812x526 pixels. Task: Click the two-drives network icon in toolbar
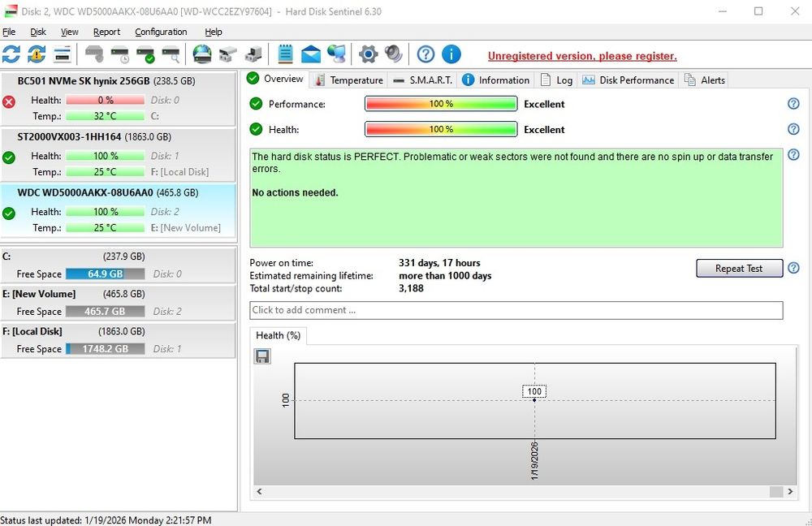click(228, 54)
